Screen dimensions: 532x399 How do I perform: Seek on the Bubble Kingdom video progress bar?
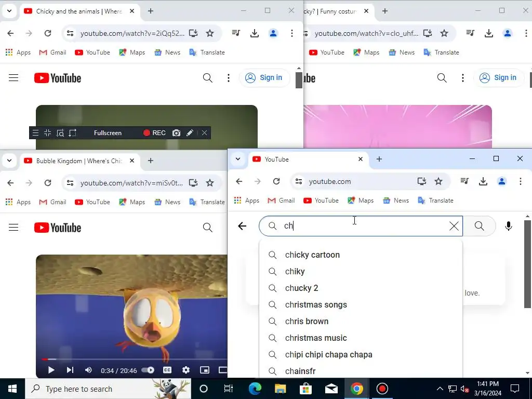[x=134, y=359]
